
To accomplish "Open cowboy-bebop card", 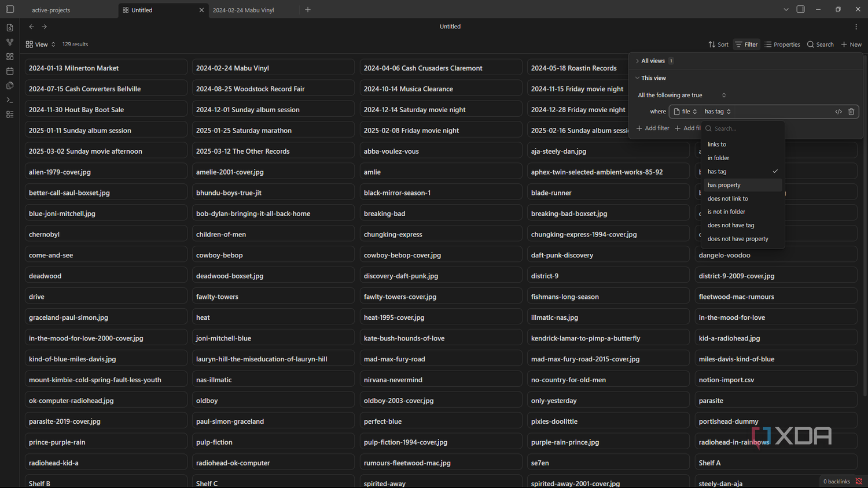I will (273, 256).
